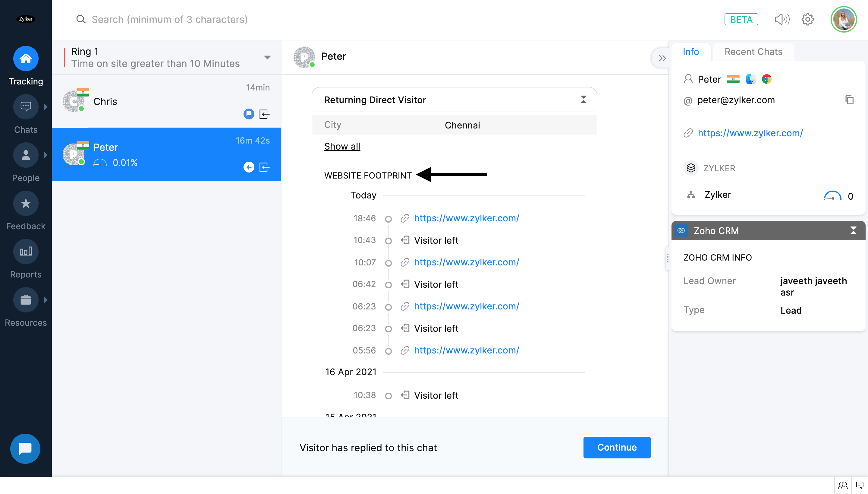Open the settings gear icon
The image size is (868, 494).
click(x=808, y=20)
